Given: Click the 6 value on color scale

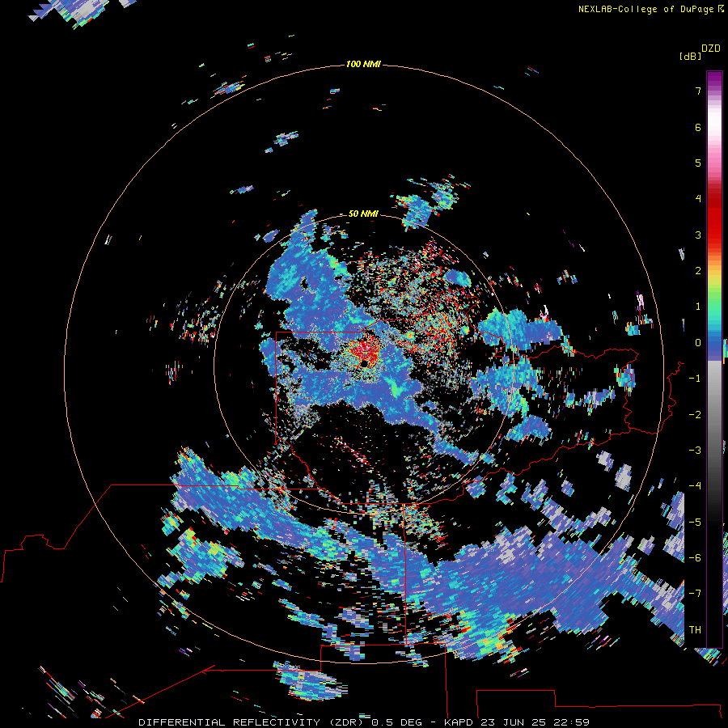Looking at the screenshot, I should point(698,127).
